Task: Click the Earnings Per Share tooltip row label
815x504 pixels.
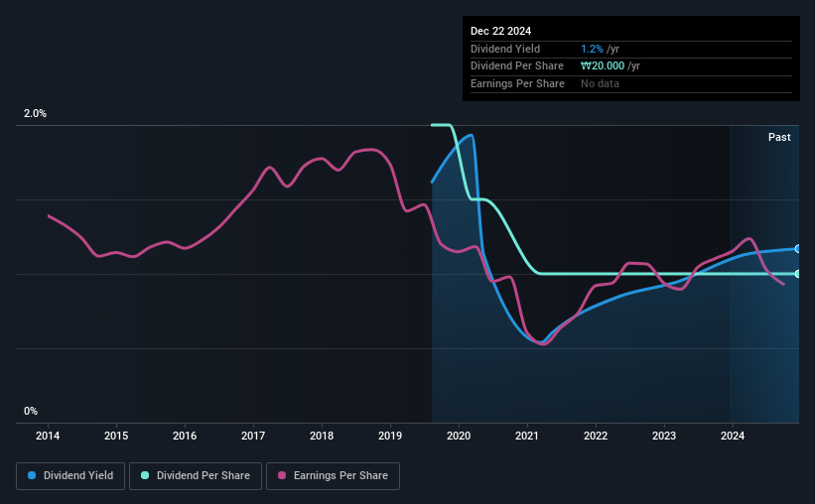Action: tap(517, 83)
